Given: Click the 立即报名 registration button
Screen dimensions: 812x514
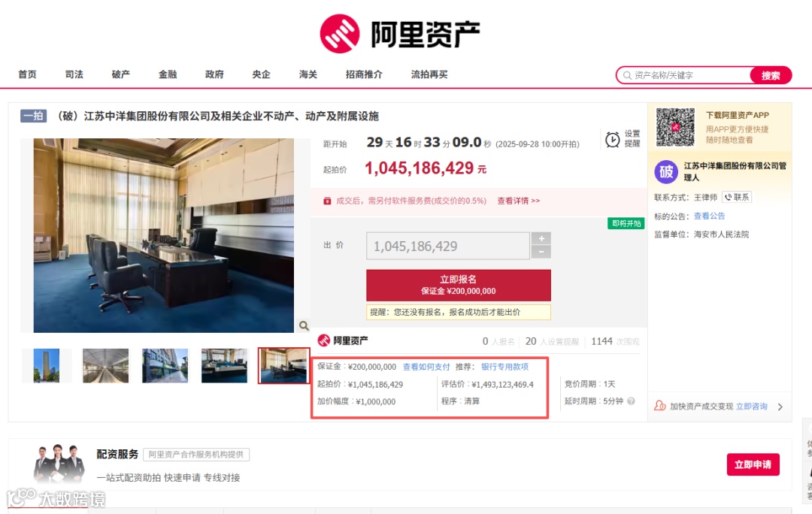Looking at the screenshot, I should tap(459, 285).
